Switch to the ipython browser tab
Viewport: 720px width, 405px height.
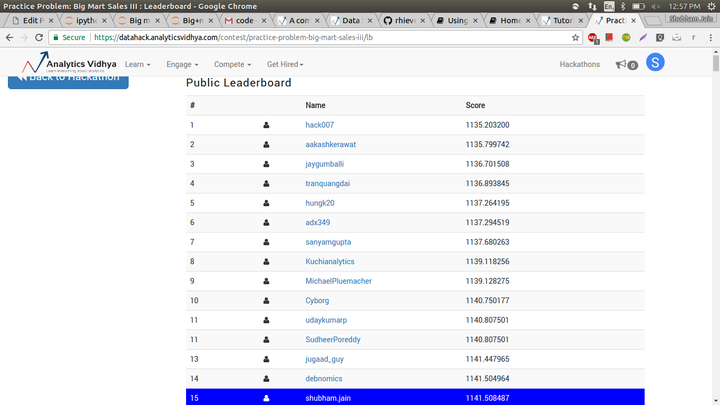click(85, 20)
